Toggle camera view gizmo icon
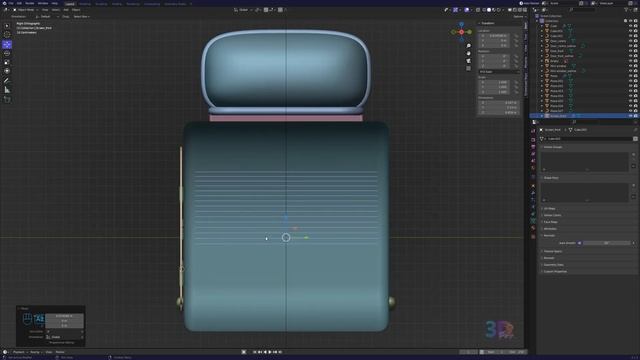 [469, 61]
